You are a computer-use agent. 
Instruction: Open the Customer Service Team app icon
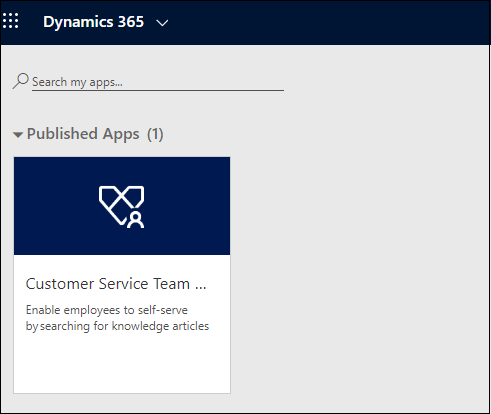122,207
